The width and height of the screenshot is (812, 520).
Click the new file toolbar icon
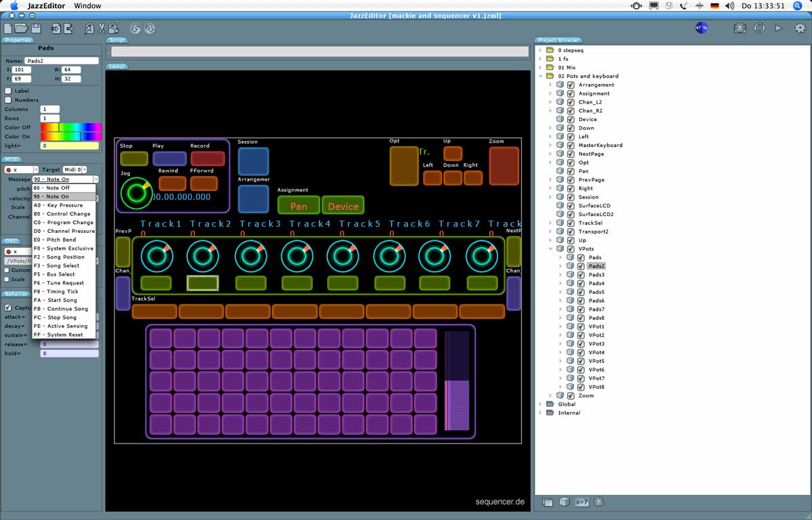(8, 28)
